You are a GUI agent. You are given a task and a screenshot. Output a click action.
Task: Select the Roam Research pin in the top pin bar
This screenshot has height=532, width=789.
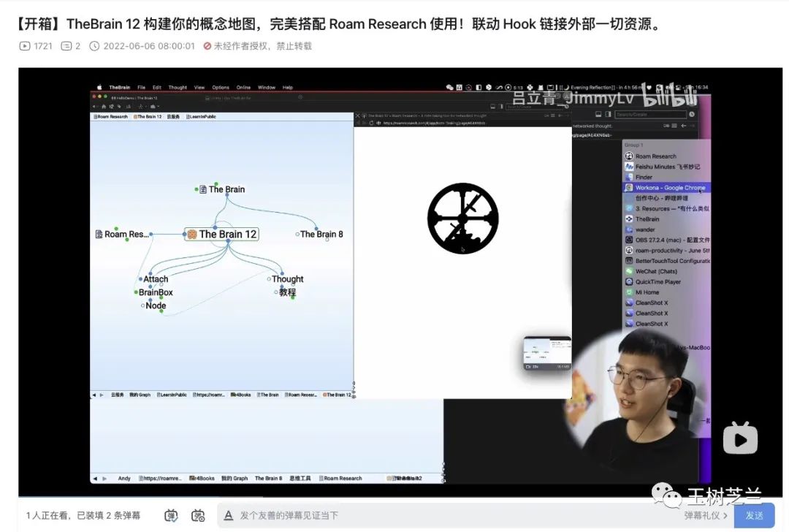[110, 117]
